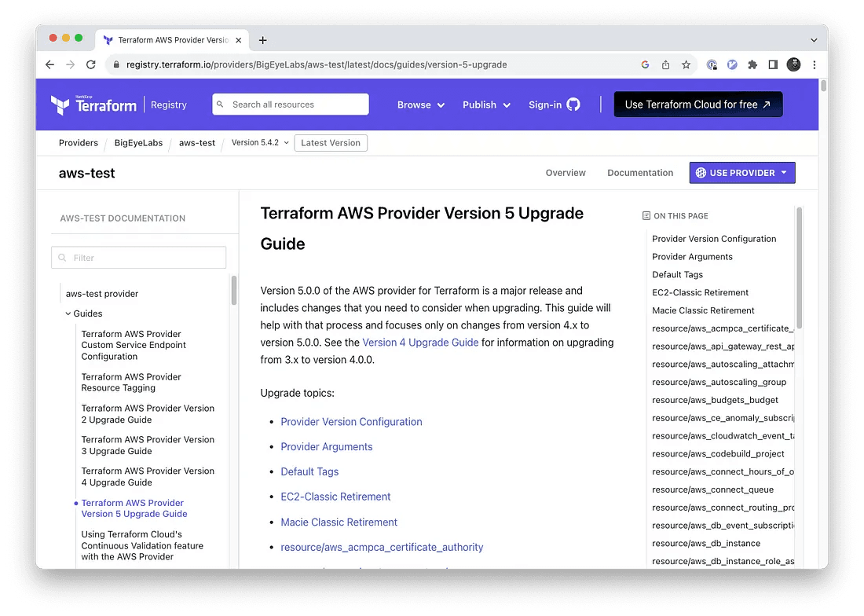Jump to resource/aws_connect_queue in On This Page
864x616 pixels.
click(x=713, y=489)
